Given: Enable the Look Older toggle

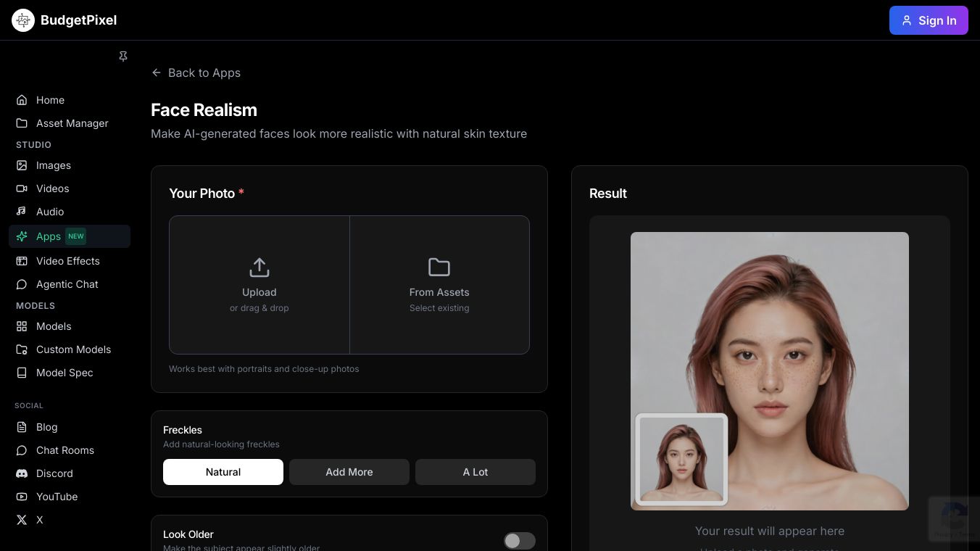Looking at the screenshot, I should click(x=519, y=541).
